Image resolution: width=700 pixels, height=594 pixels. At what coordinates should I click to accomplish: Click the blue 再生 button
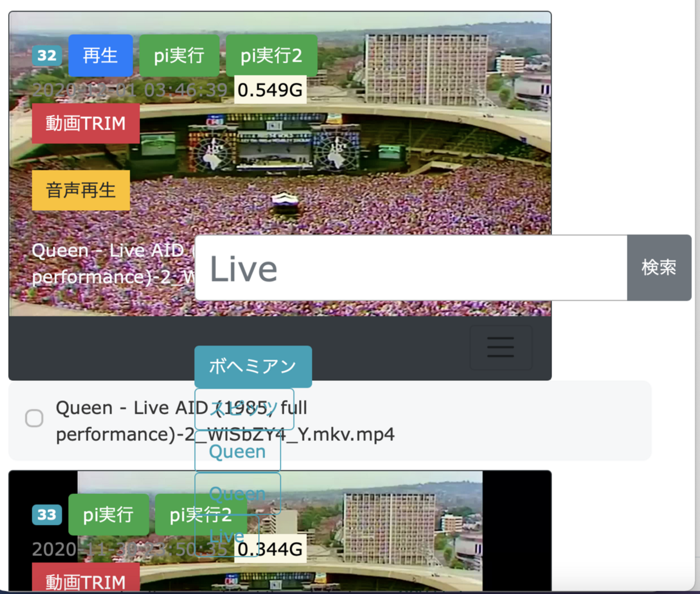click(100, 55)
